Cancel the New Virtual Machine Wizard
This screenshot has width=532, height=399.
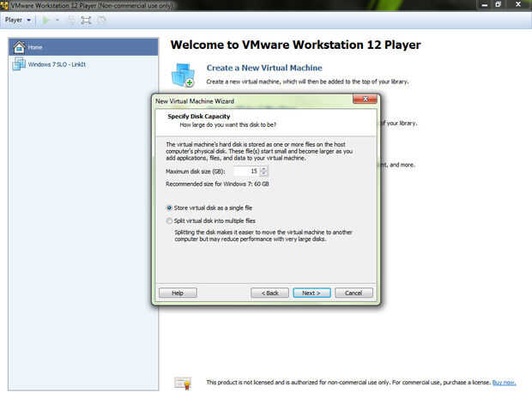point(354,293)
